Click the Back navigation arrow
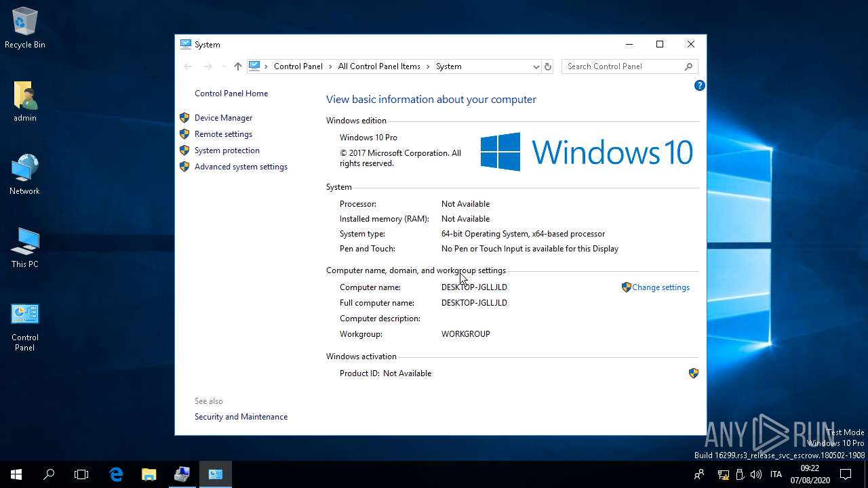 188,66
